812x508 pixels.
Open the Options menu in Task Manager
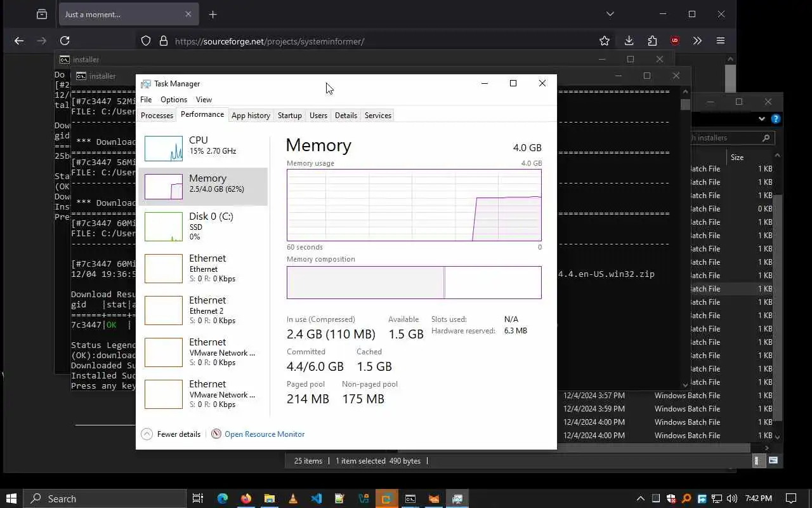click(174, 100)
